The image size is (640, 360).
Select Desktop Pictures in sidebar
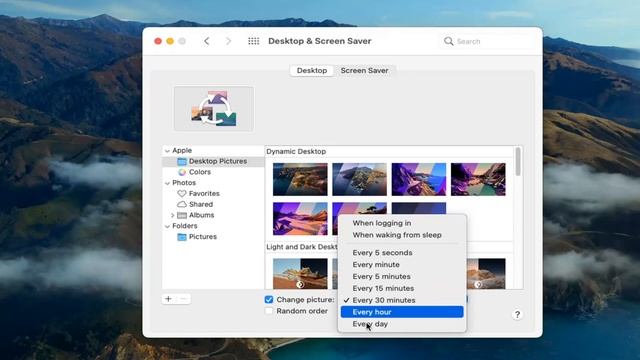click(218, 161)
